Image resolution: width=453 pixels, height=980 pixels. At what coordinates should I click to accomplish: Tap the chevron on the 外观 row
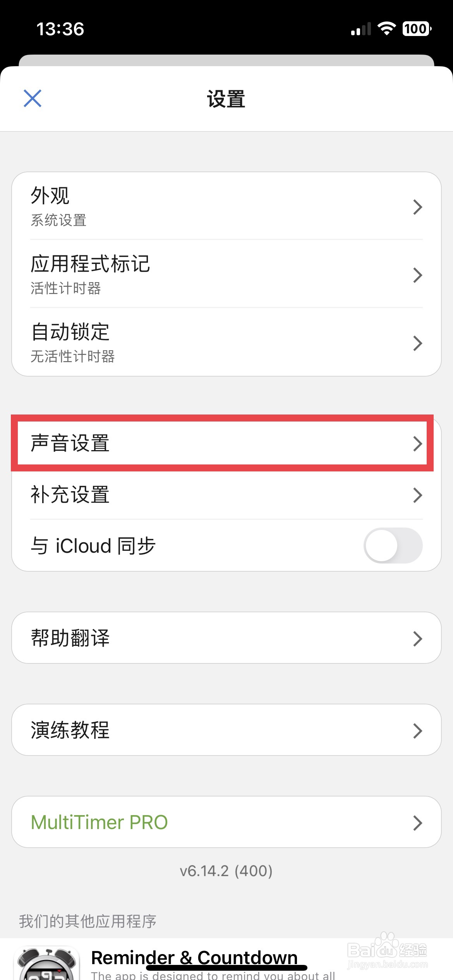417,207
